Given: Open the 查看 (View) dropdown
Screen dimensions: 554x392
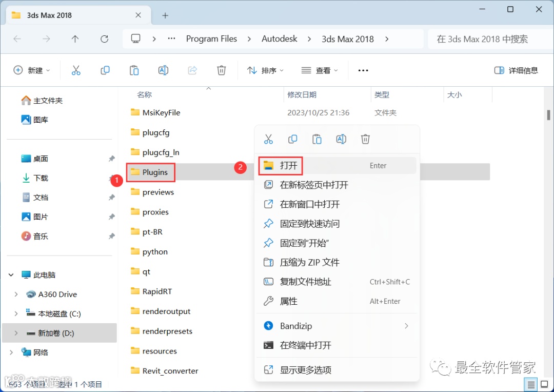Looking at the screenshot, I should coord(320,70).
